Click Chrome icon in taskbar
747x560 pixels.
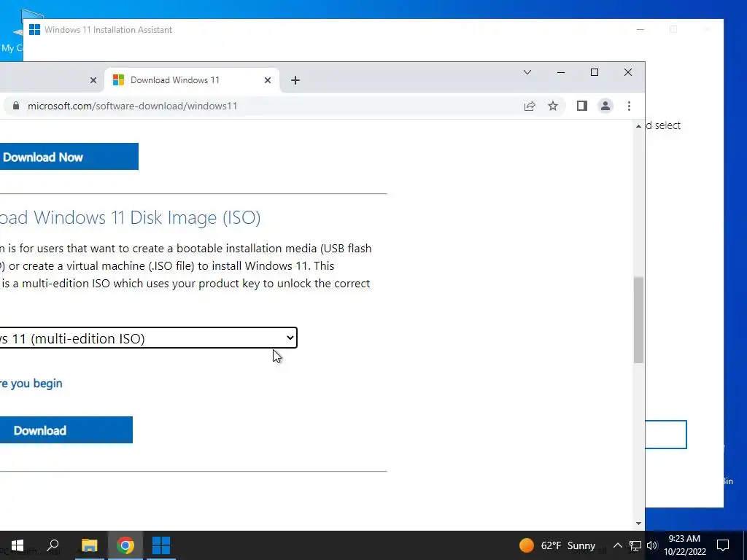coord(125,545)
